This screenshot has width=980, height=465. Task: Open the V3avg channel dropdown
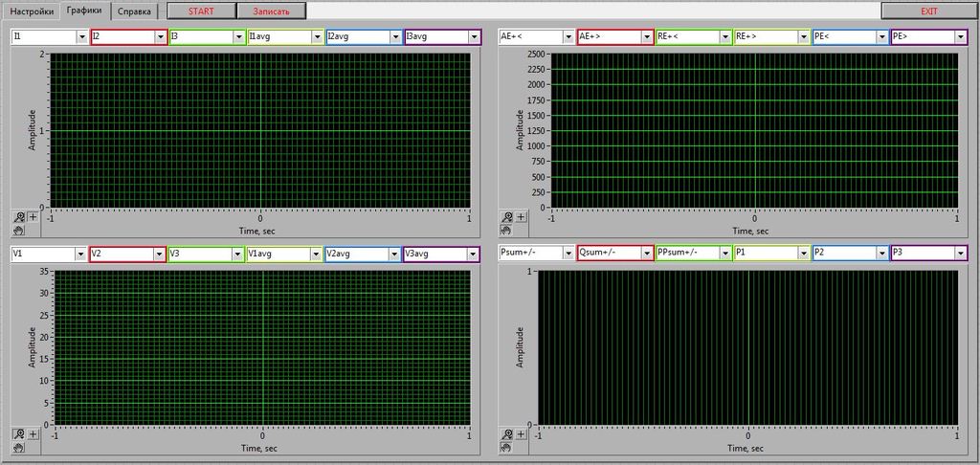click(x=442, y=254)
